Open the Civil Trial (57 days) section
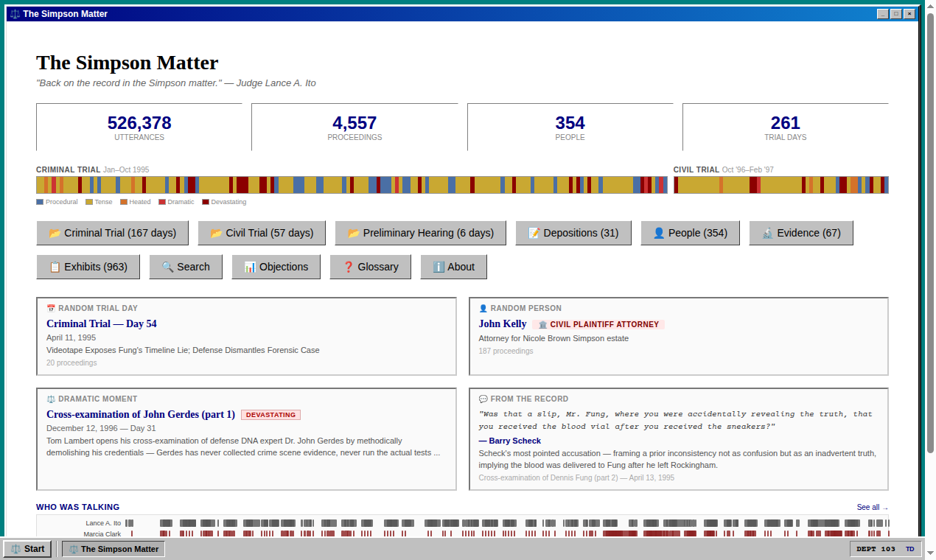Viewport: 936px width, 560px height. tap(262, 233)
